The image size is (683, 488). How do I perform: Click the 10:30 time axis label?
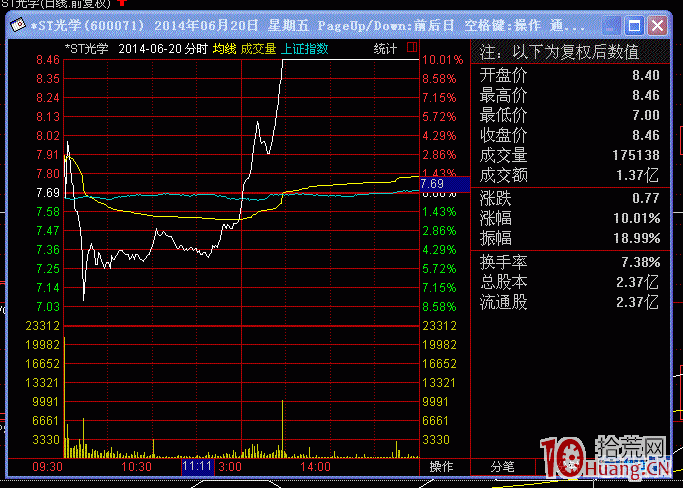[x=136, y=467]
